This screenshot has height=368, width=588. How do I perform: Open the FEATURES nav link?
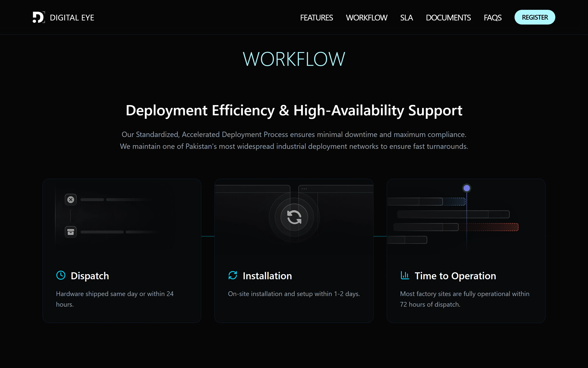click(x=316, y=18)
